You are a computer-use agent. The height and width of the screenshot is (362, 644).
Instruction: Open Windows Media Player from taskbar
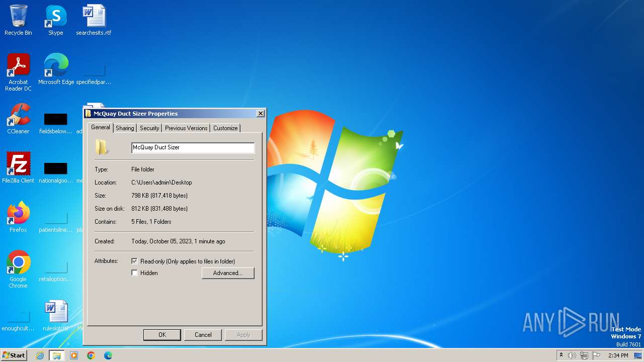tap(74, 355)
